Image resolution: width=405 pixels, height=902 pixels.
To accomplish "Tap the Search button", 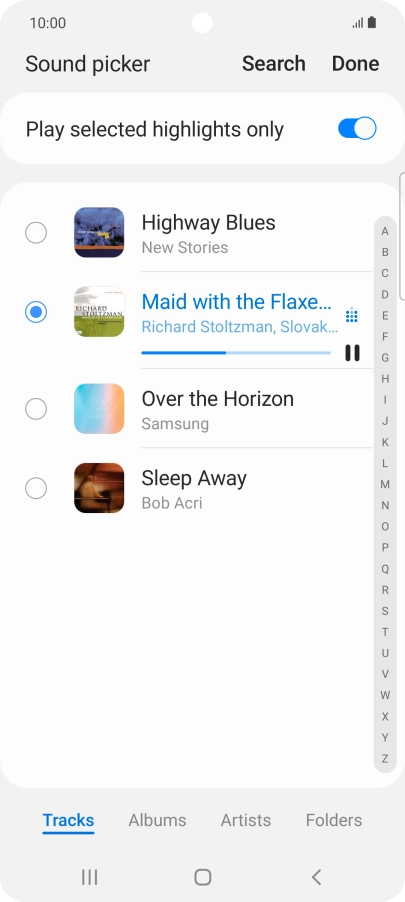I will tap(273, 63).
